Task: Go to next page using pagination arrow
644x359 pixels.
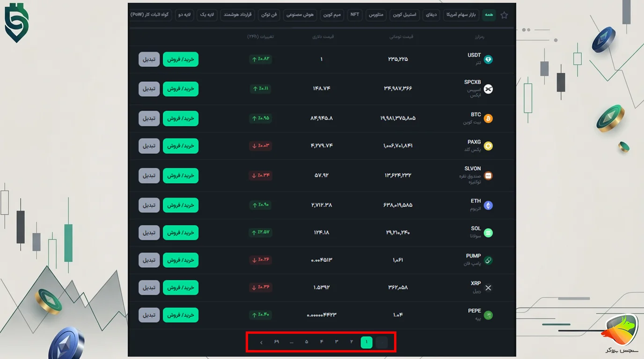Action: [x=261, y=343]
